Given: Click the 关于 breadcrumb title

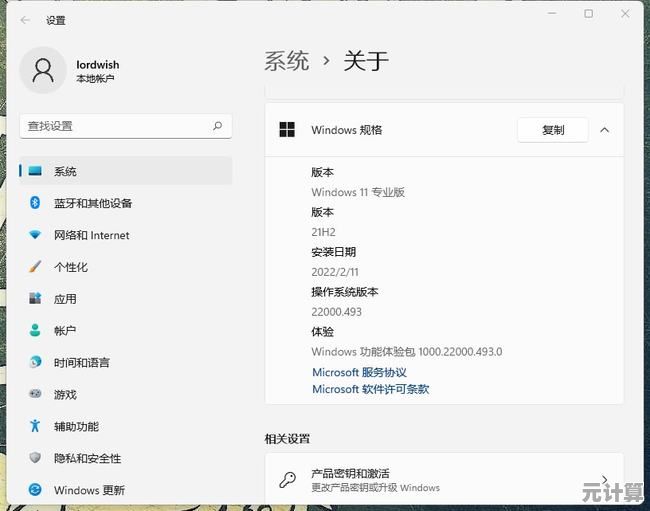Looking at the screenshot, I should (366, 61).
